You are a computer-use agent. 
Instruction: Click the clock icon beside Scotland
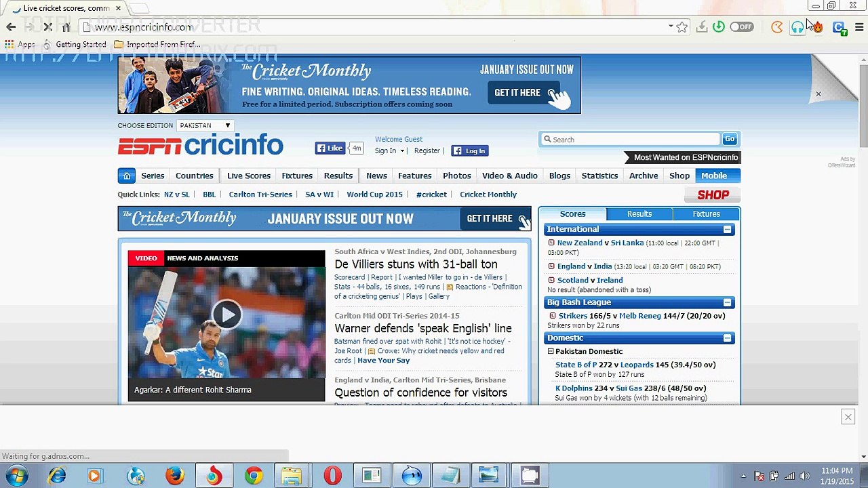(x=551, y=280)
